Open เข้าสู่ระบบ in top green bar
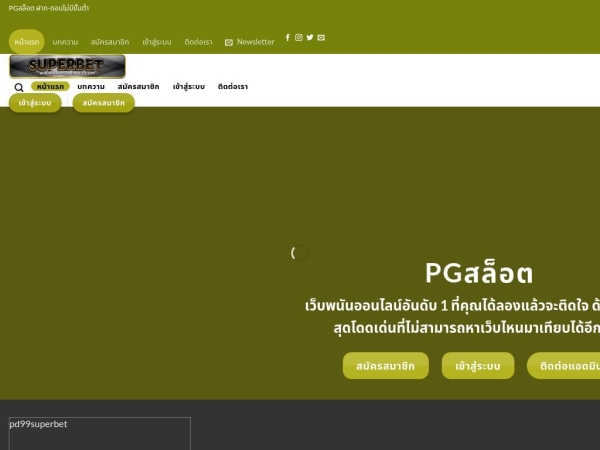600x450 pixels. pos(157,42)
